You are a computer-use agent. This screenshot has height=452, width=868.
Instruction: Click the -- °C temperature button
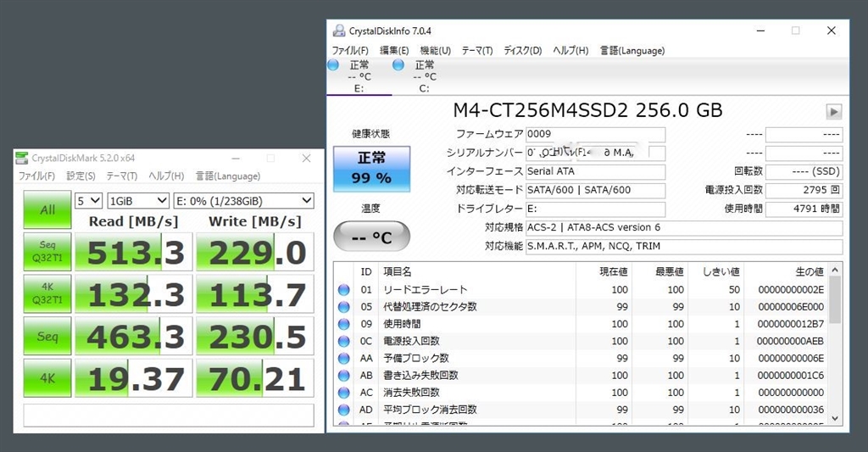coord(371,237)
